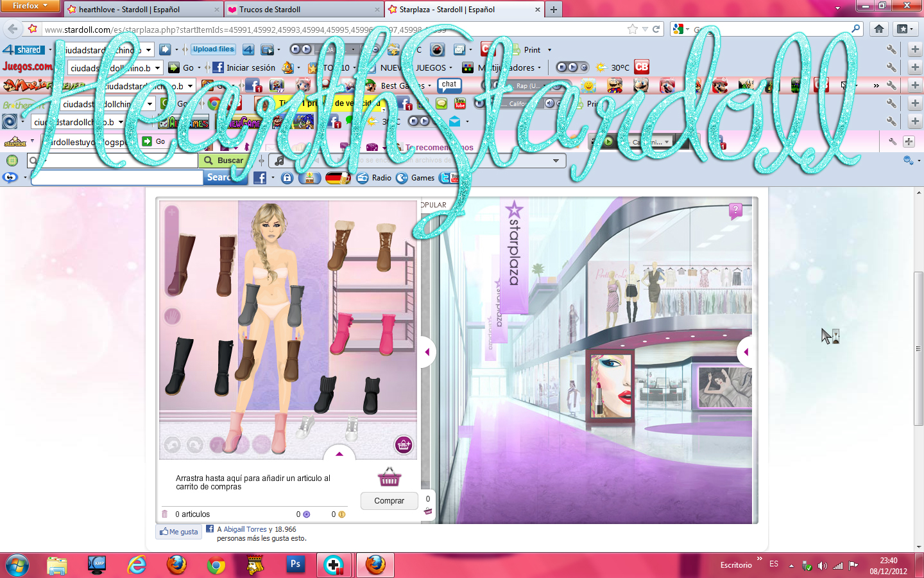
Task: Click the redo arrow in the dressing room
Action: 195,444
